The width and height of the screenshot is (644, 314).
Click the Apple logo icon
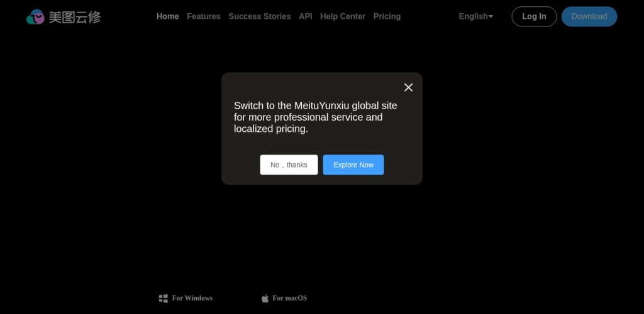pos(265,298)
